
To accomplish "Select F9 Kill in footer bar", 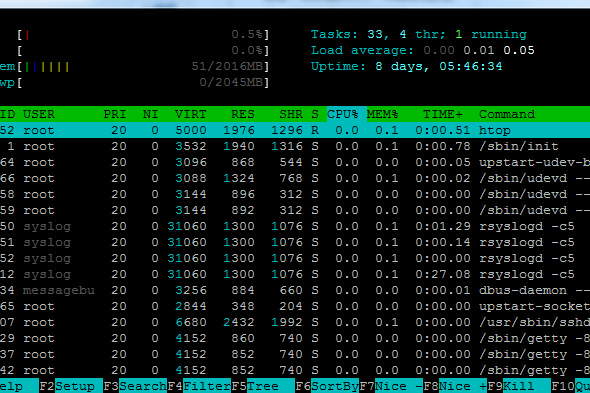I will pyautogui.click(x=519, y=386).
